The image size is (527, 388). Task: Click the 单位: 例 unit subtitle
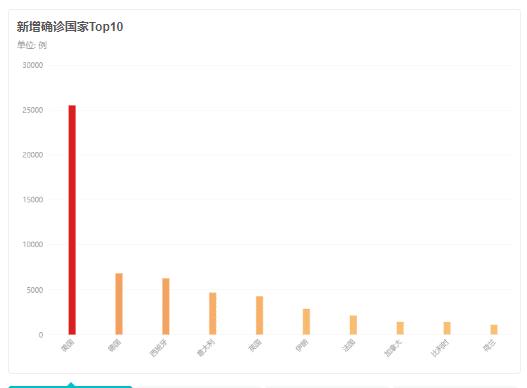[x=32, y=45]
